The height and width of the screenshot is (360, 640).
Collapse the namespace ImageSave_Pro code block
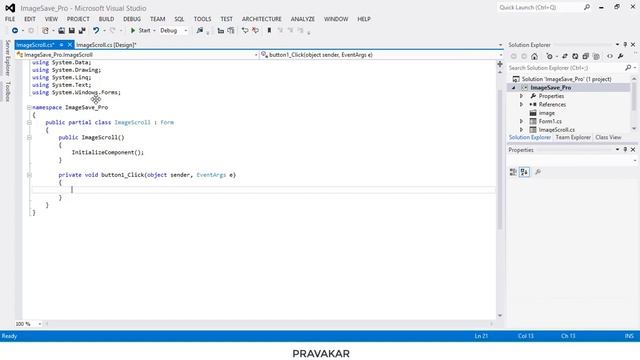pyautogui.click(x=29, y=107)
